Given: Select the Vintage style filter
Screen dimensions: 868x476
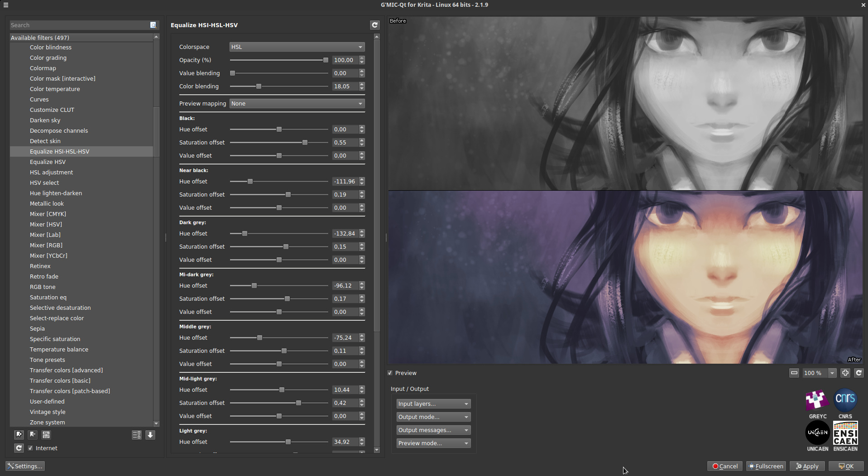Looking at the screenshot, I should click(x=48, y=412).
